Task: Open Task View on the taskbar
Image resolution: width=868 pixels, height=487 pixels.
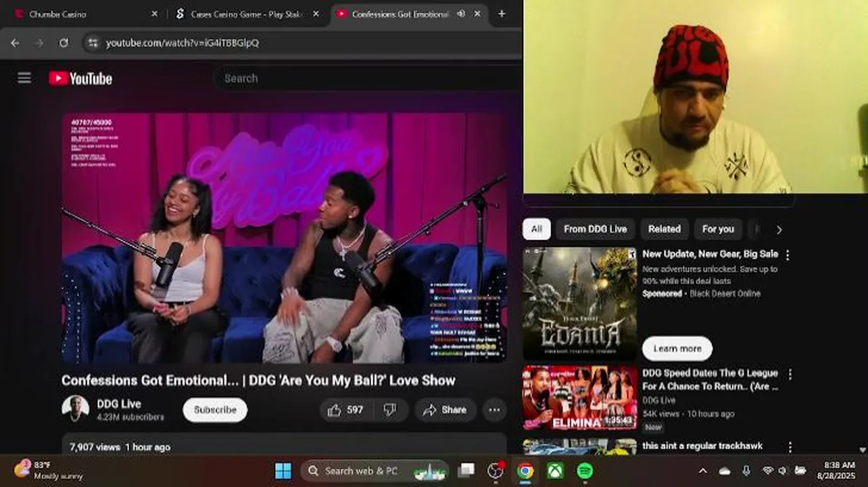Action: tap(466, 470)
